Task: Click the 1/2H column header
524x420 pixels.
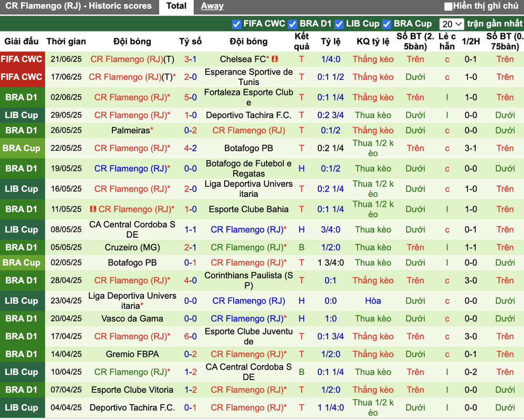Action: (471, 41)
